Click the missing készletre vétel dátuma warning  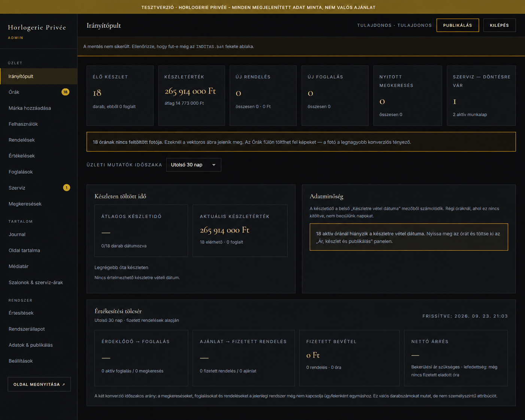coord(409,237)
